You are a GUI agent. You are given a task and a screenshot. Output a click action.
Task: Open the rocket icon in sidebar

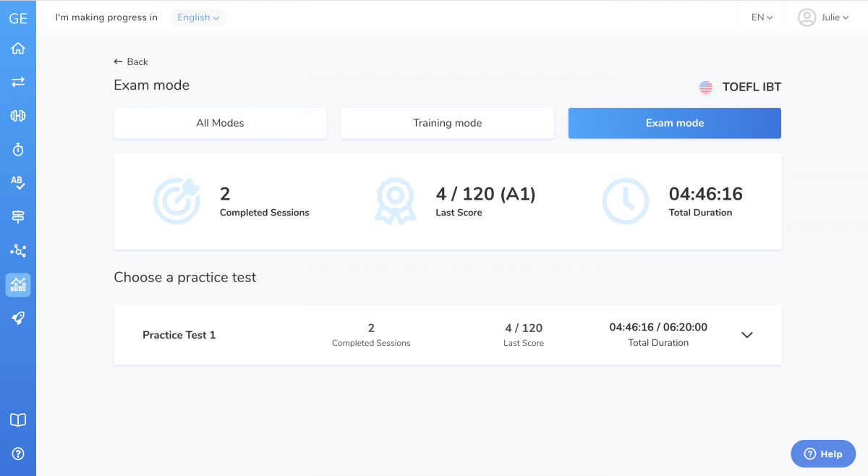(18, 318)
